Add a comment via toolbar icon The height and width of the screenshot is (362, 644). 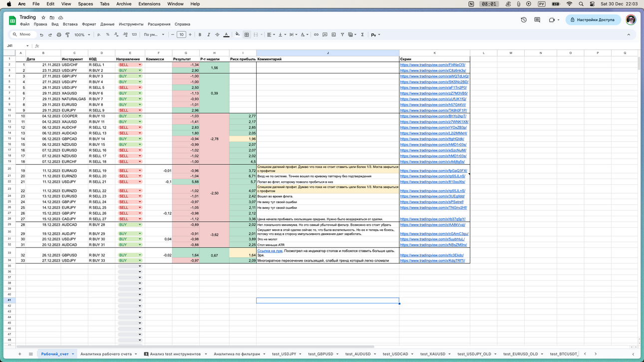[x=325, y=35]
